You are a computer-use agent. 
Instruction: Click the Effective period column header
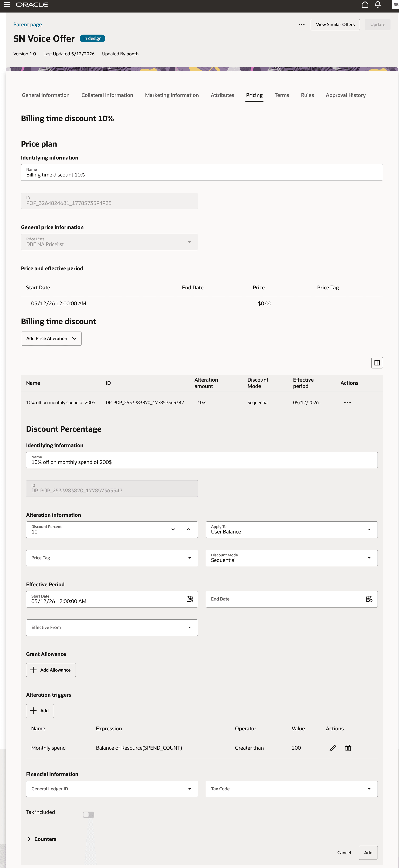(x=303, y=383)
